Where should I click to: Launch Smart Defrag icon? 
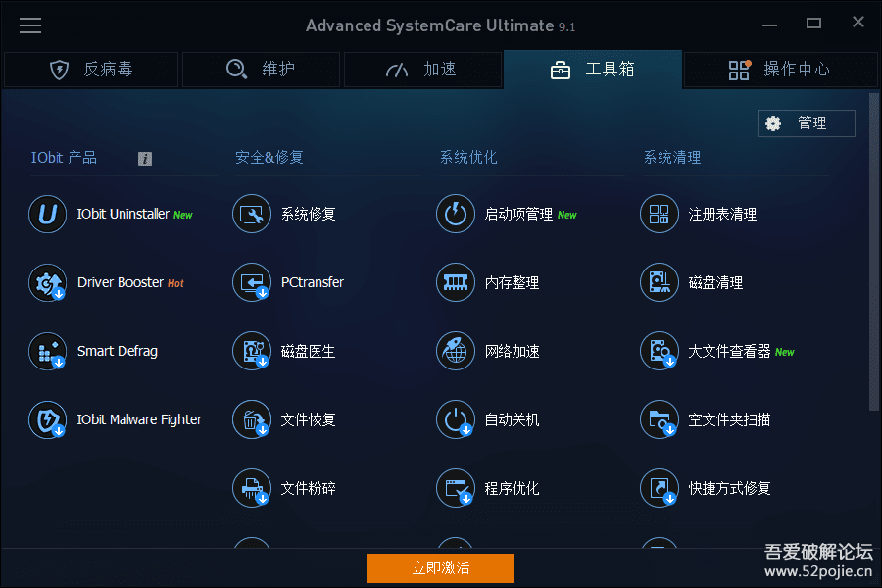pos(48,351)
